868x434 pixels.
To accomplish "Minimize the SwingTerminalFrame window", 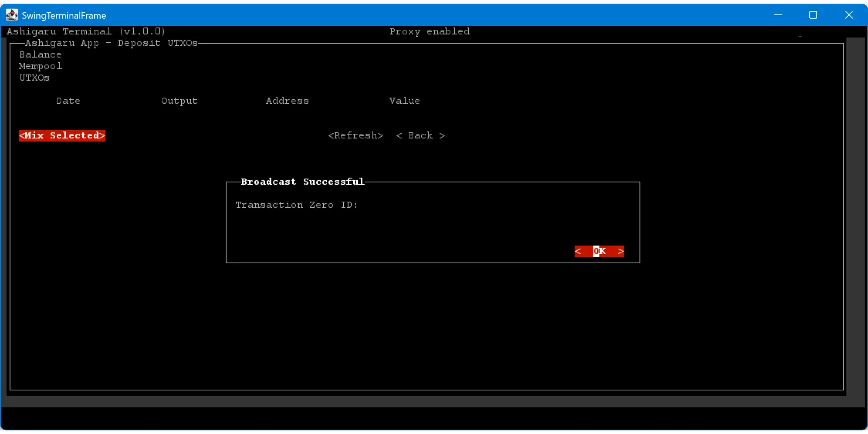I will [x=778, y=15].
